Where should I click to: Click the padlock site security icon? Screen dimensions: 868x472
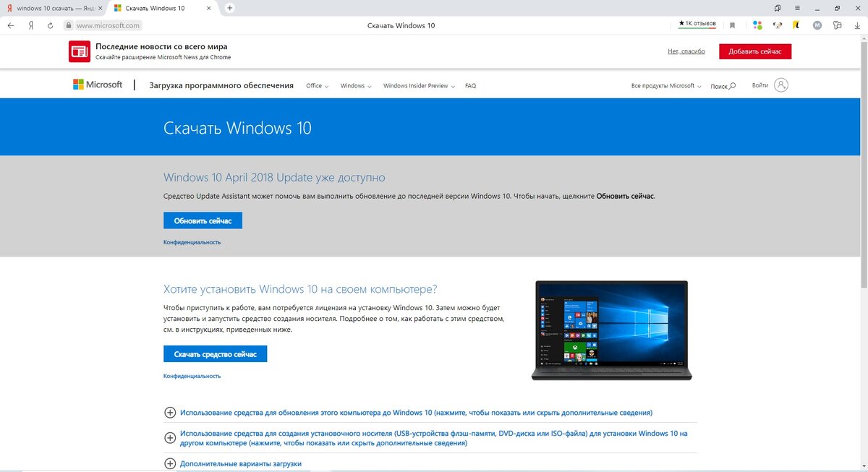point(69,25)
